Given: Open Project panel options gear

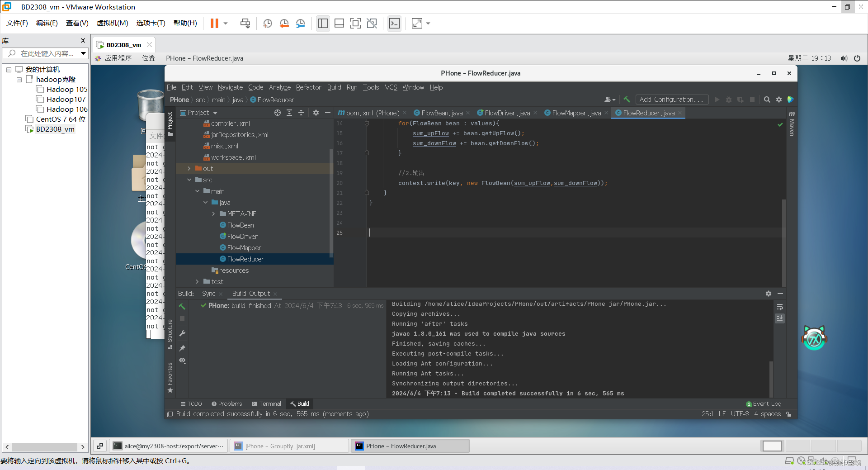Looking at the screenshot, I should coord(316,113).
